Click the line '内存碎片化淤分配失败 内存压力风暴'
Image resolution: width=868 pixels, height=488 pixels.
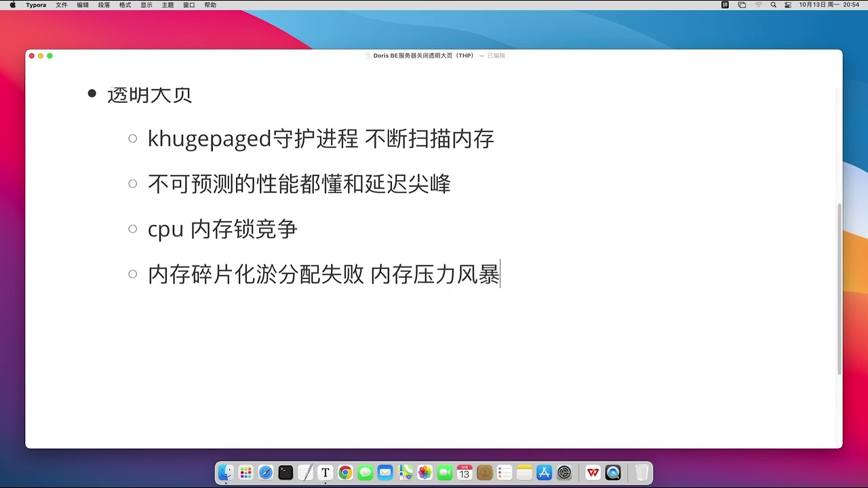click(x=323, y=274)
